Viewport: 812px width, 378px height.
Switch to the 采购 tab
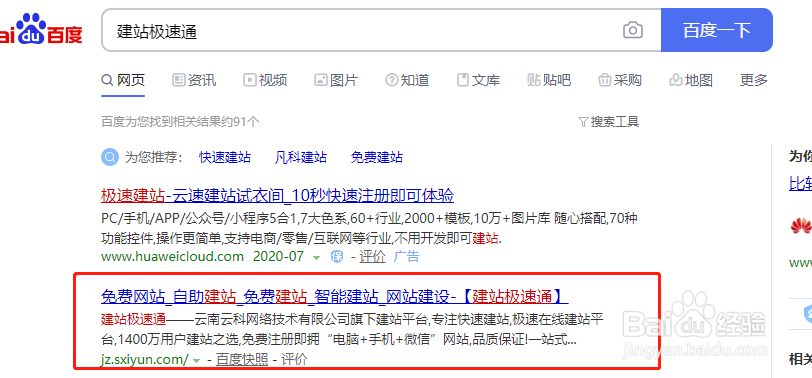click(620, 80)
